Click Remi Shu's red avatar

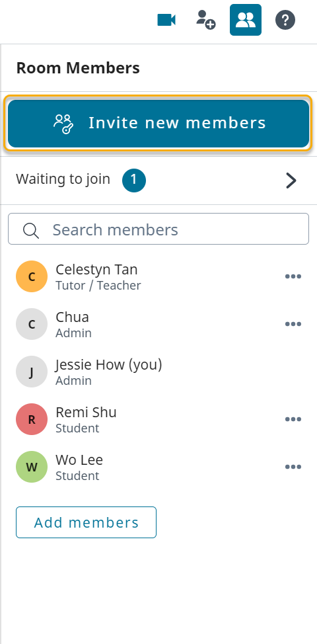32,419
